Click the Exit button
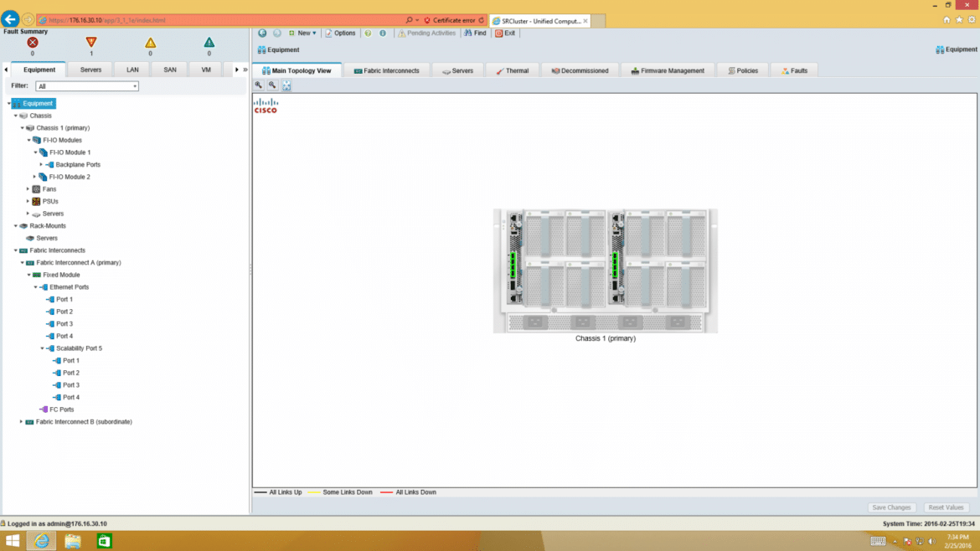980x551 pixels. coord(505,33)
